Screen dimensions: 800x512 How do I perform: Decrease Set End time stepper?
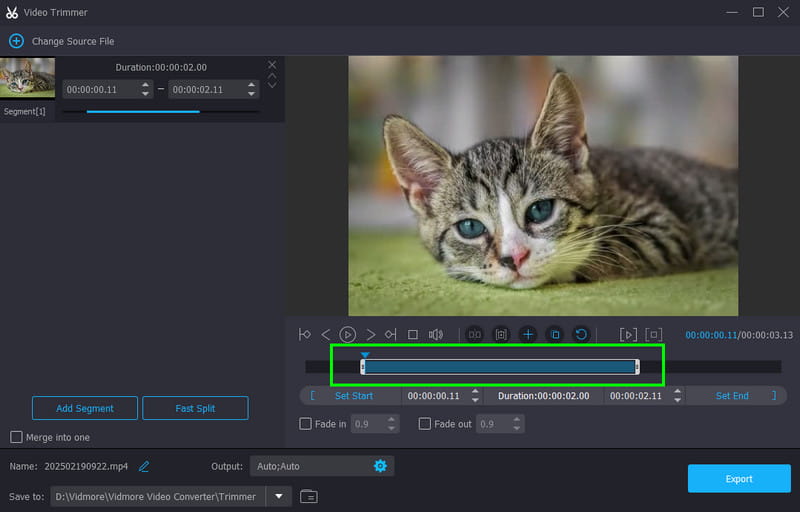(677, 400)
